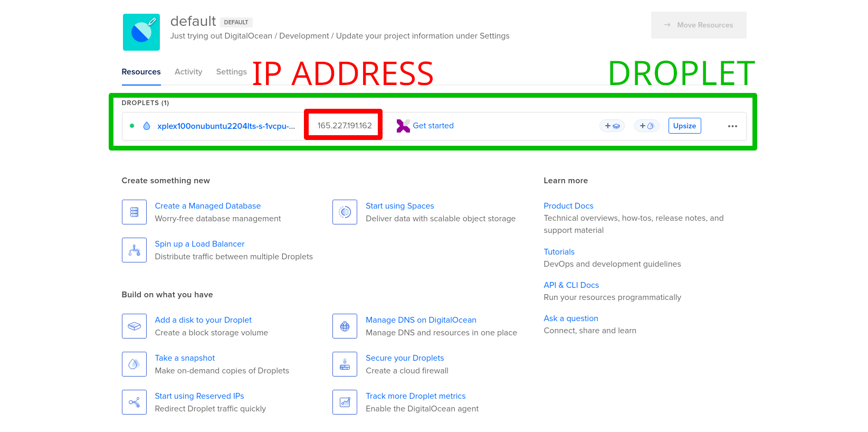Click the 'Learn more' heading

click(x=566, y=181)
